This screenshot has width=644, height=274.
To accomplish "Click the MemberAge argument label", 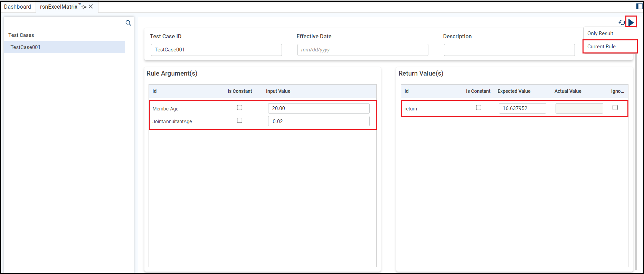I will (165, 109).
